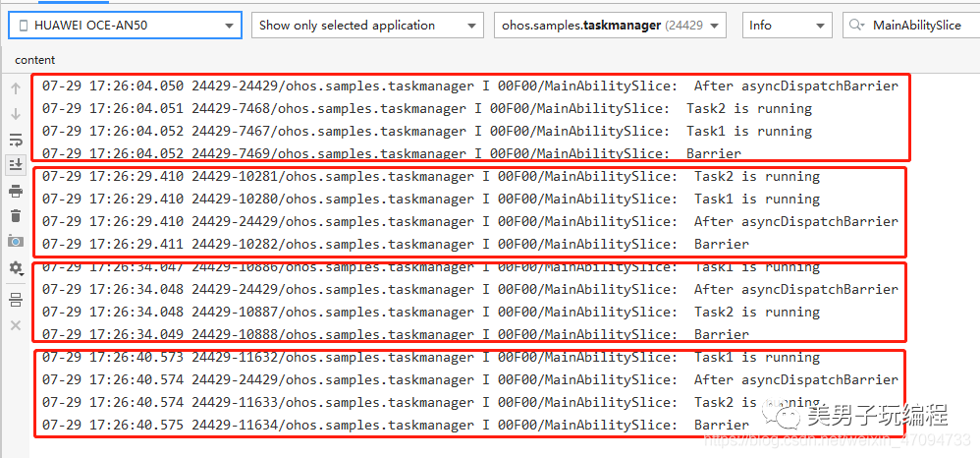This screenshot has height=458, width=980.
Task: Select log line 24429-11633 Task2 line
Action: [431, 402]
